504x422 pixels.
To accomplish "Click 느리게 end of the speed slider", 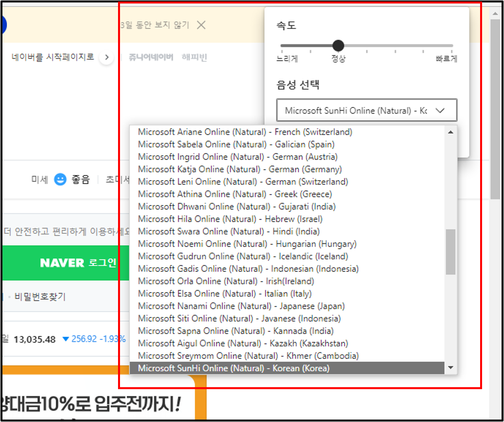I will pos(287,59).
